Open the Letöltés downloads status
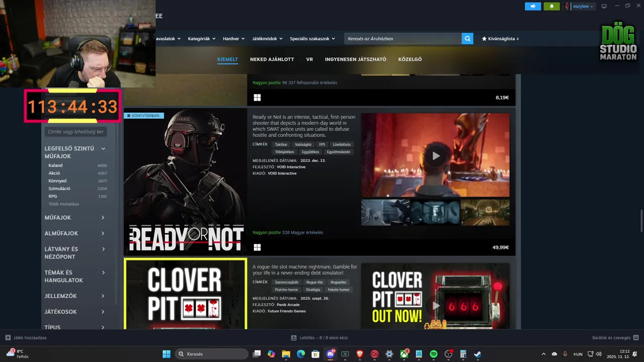The height and width of the screenshot is (362, 644). tap(319, 338)
